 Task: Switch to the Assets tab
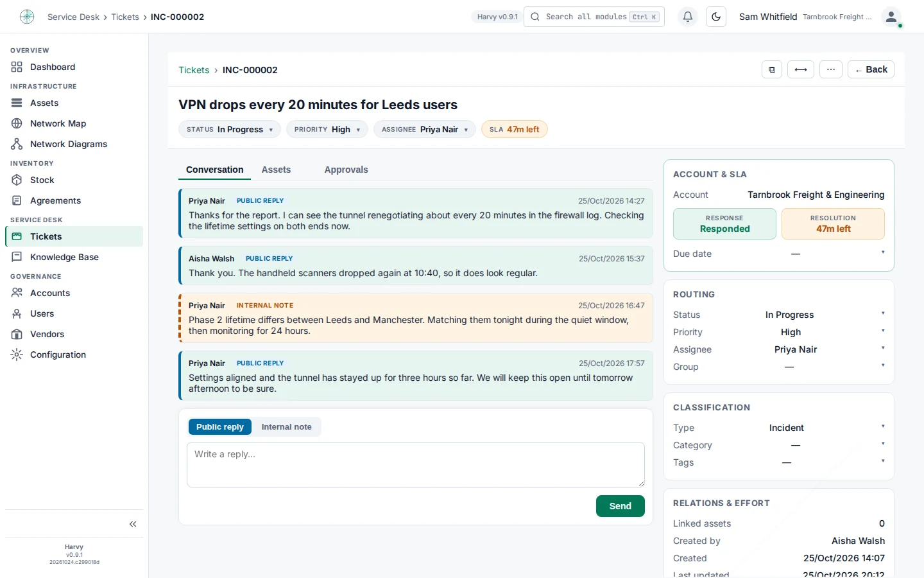pyautogui.click(x=276, y=170)
